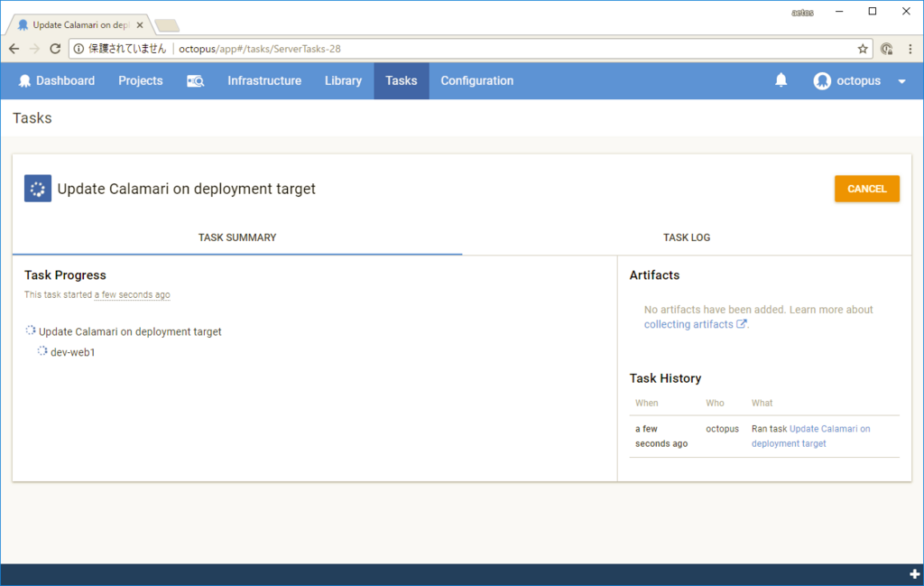This screenshot has height=586, width=924.
Task: Cancel the running task
Action: tap(867, 189)
